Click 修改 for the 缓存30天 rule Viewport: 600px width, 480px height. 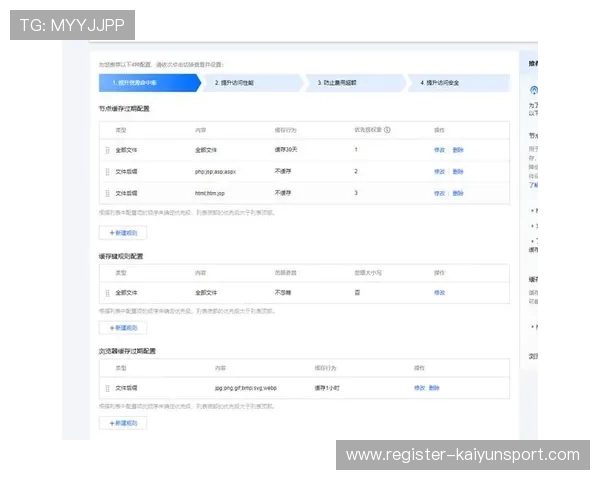pyautogui.click(x=439, y=150)
